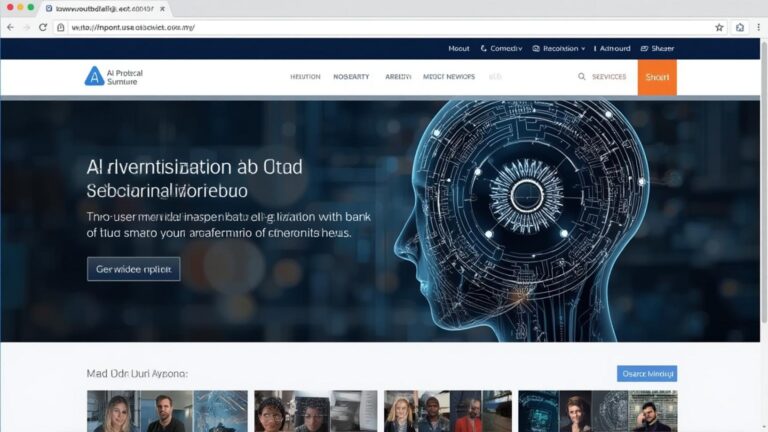Open the Mcout link in top bar

(458, 48)
